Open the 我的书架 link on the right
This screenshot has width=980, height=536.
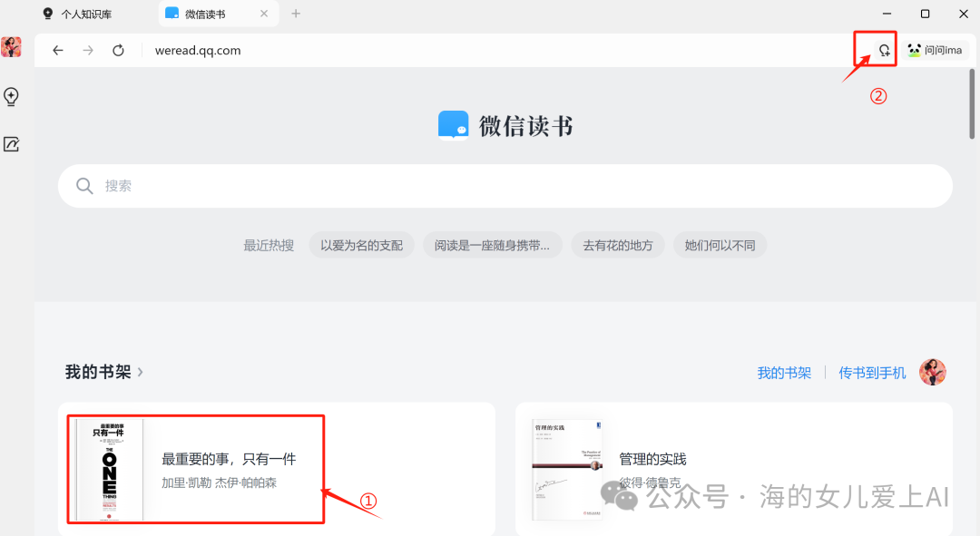(784, 373)
